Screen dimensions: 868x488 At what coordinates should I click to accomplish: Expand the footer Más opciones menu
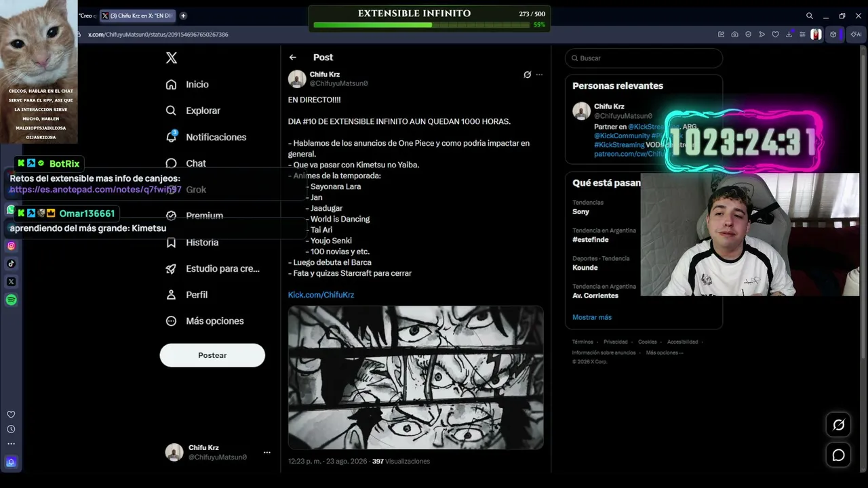coord(664,353)
